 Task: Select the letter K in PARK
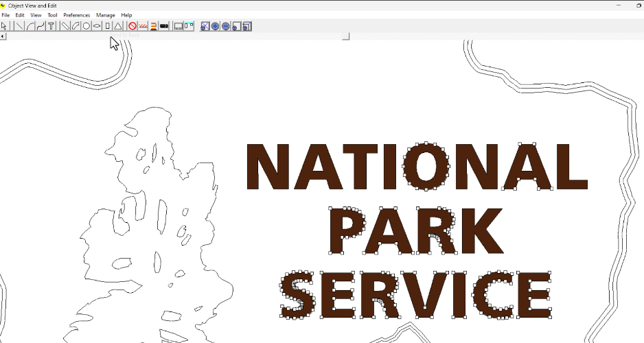[481, 230]
